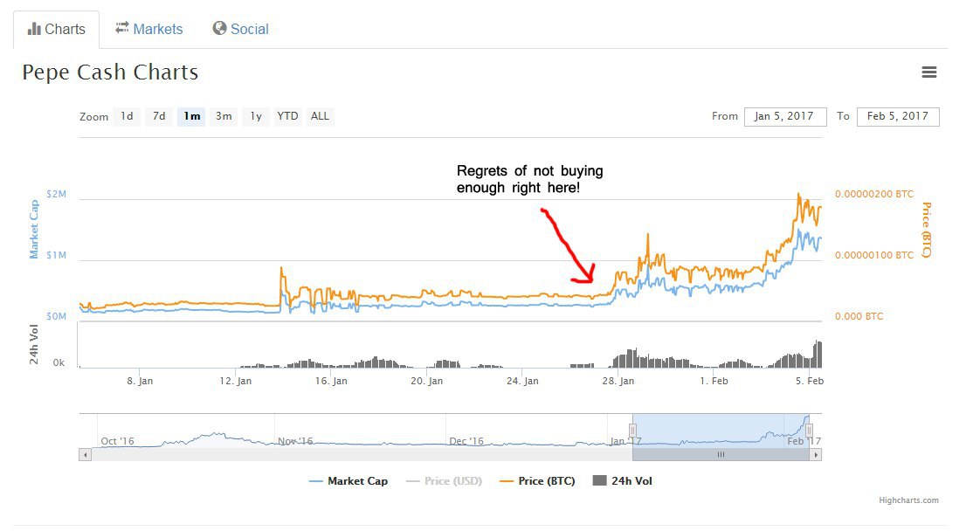The width and height of the screenshot is (980, 531).
Task: Edit the To date field
Action: [x=898, y=117]
